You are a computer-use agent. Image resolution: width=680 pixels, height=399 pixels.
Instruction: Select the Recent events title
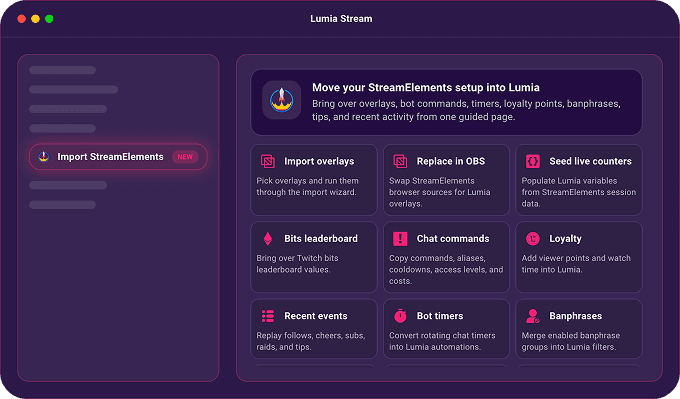pos(316,316)
